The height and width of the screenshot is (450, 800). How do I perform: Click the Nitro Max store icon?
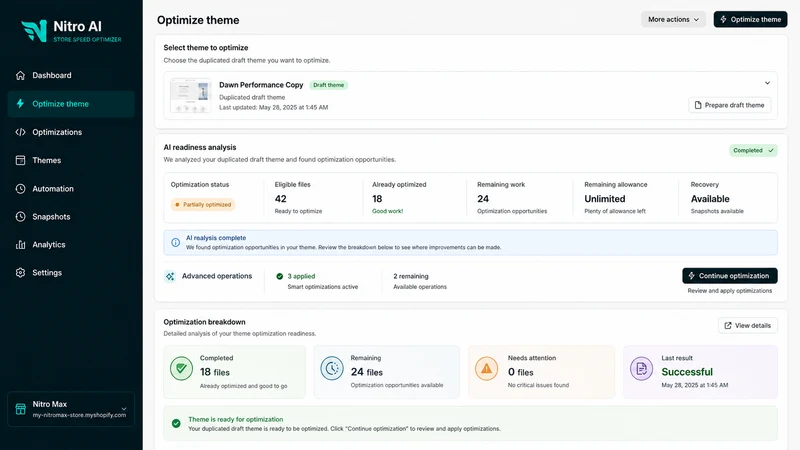click(x=20, y=409)
